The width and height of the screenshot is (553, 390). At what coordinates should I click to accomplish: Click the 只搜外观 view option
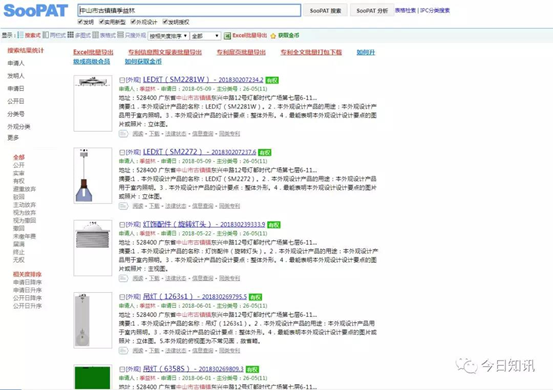coord(135,35)
